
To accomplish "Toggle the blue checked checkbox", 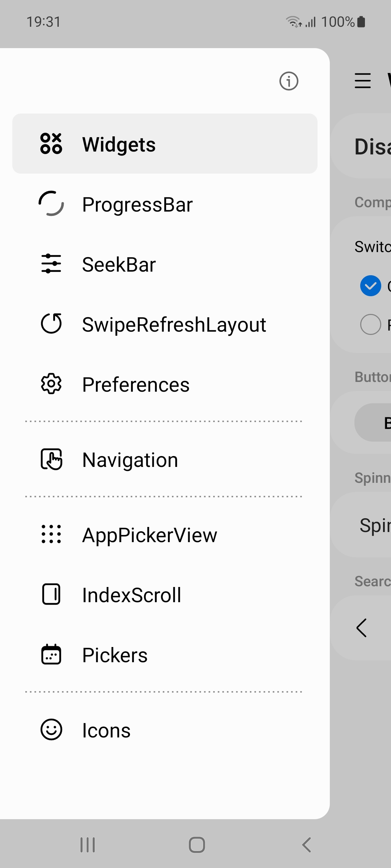I will (370, 286).
